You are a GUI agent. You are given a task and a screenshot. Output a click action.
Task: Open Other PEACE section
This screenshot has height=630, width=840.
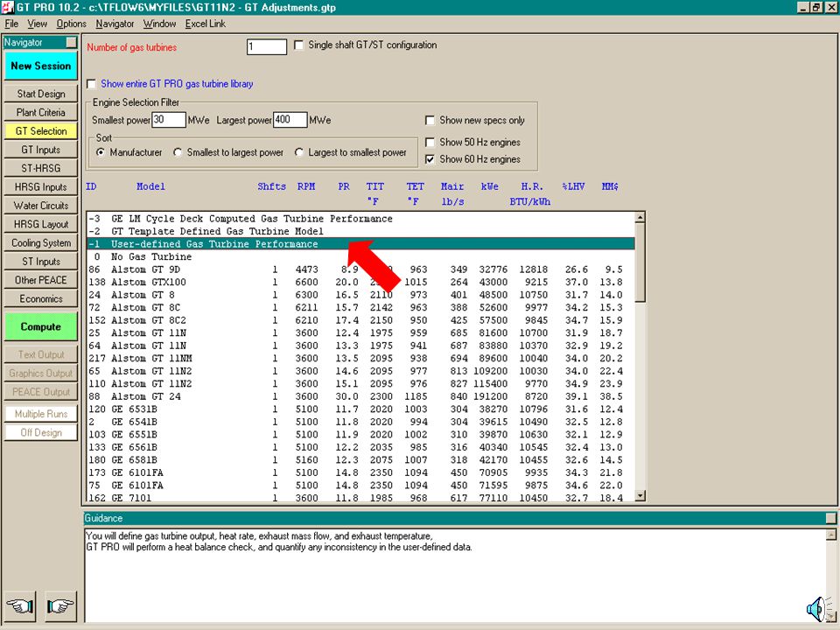(41, 280)
